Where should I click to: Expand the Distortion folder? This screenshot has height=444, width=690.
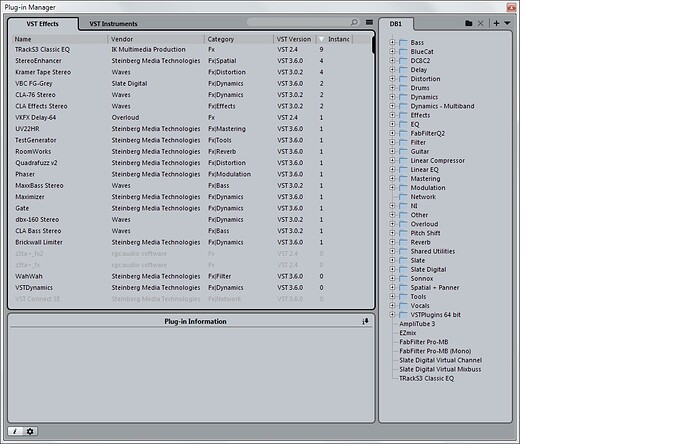pyautogui.click(x=392, y=79)
